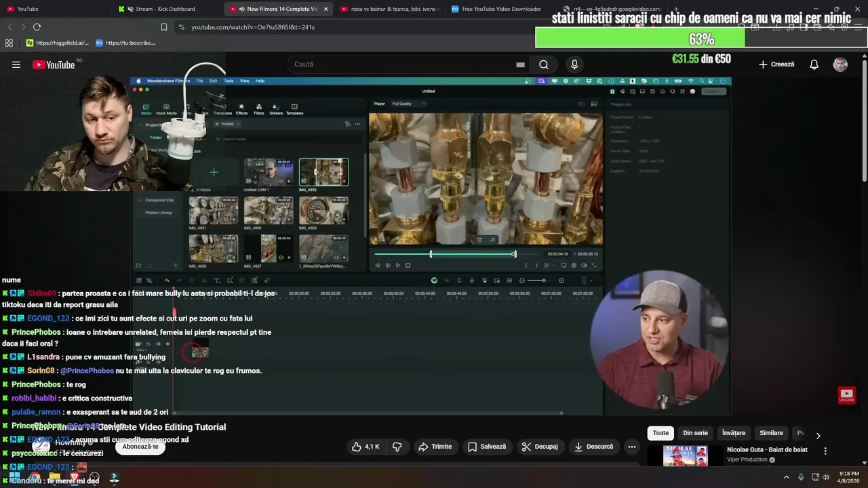Viewport: 868px width, 488px height.
Task: Open the browser apps grid icon
Action: 9,43
